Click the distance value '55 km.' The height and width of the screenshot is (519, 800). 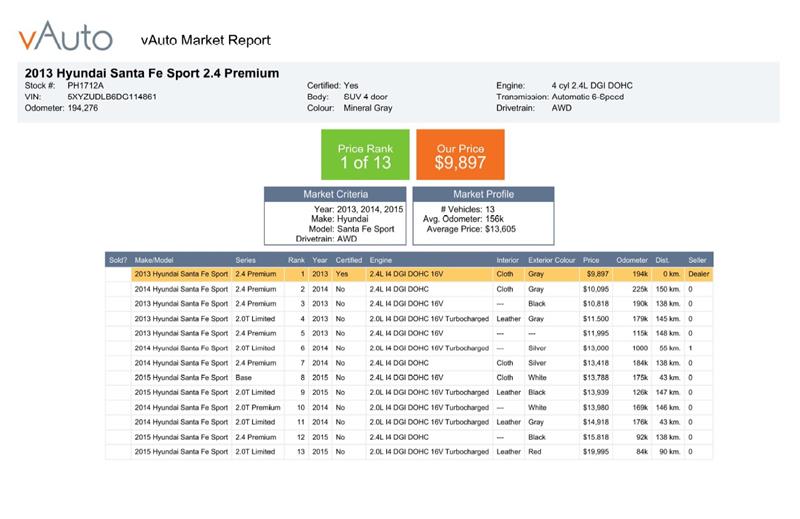pyautogui.click(x=670, y=348)
